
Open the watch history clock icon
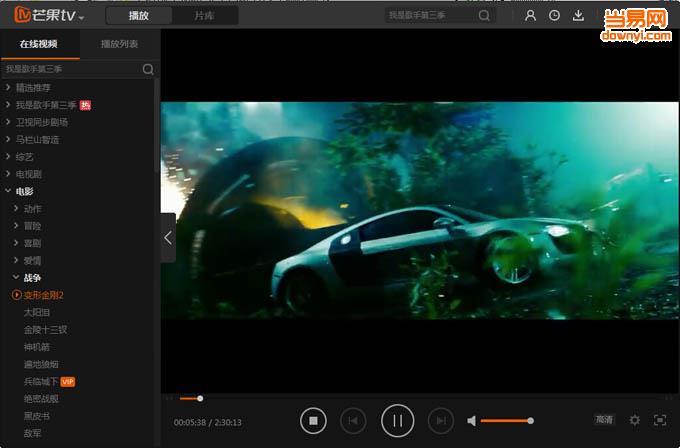coord(554,16)
